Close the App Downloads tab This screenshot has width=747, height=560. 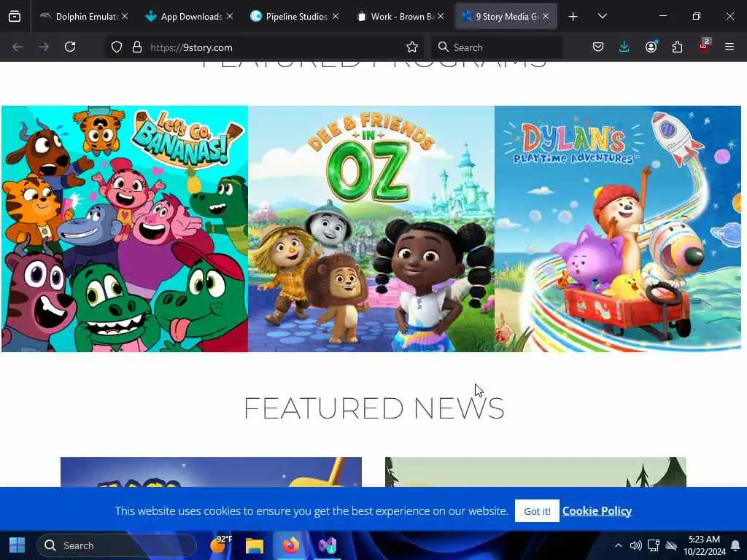tap(230, 17)
